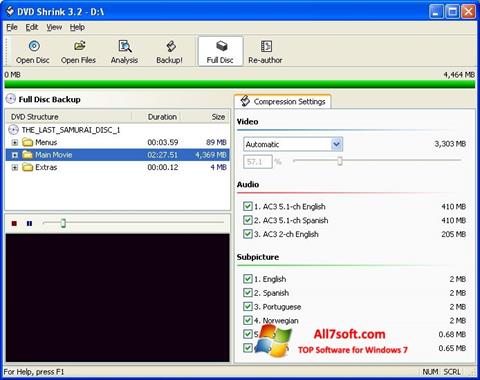
Task: Select the Compression Settings tab
Action: (283, 101)
